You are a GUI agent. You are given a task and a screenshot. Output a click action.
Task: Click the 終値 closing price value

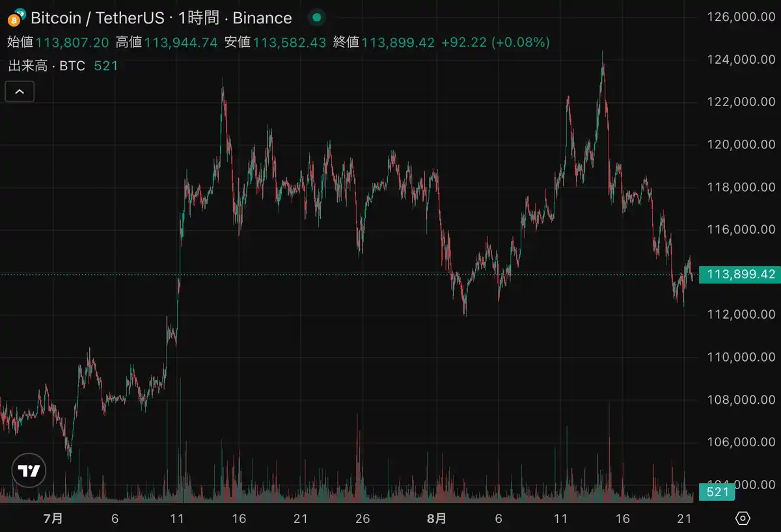pos(398,42)
